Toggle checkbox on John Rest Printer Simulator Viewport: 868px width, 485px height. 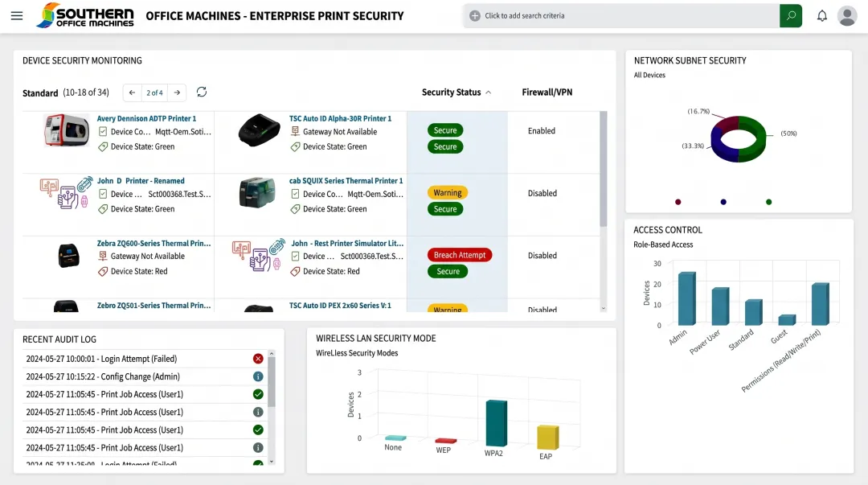point(295,256)
